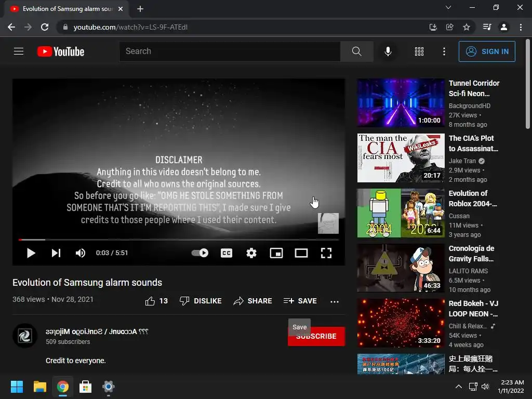Screen dimensions: 532x399
Task: Seek on the video progress bar
Action: click(179, 240)
